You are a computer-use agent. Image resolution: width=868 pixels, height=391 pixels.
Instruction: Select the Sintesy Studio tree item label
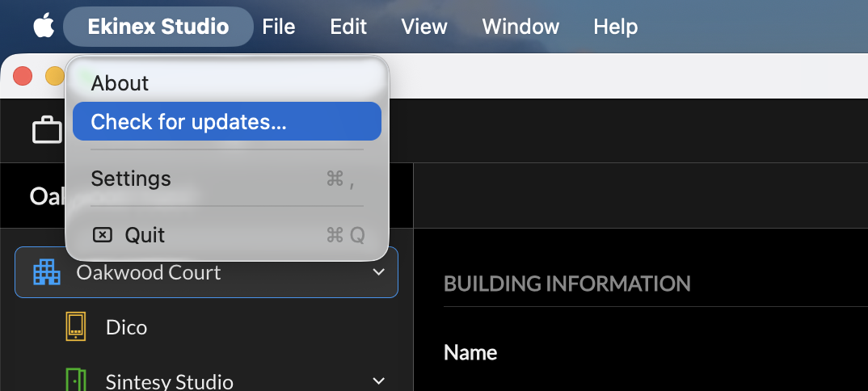tap(170, 381)
